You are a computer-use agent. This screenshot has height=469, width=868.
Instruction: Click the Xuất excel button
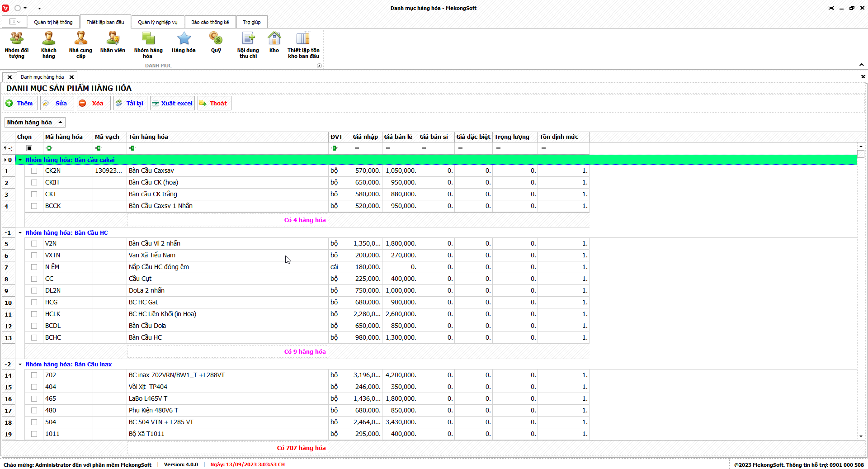click(172, 104)
